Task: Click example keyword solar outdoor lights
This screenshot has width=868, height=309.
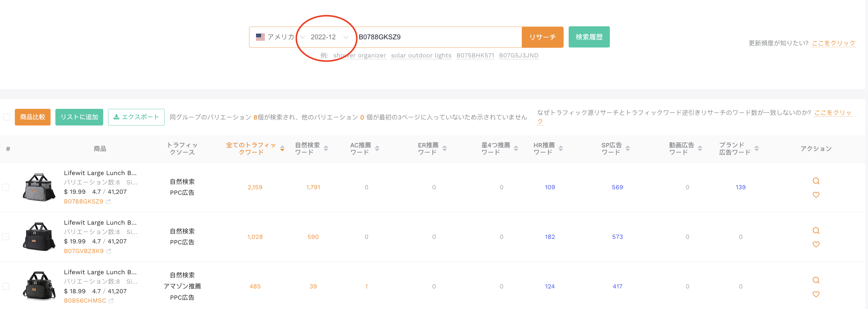Action: point(421,56)
